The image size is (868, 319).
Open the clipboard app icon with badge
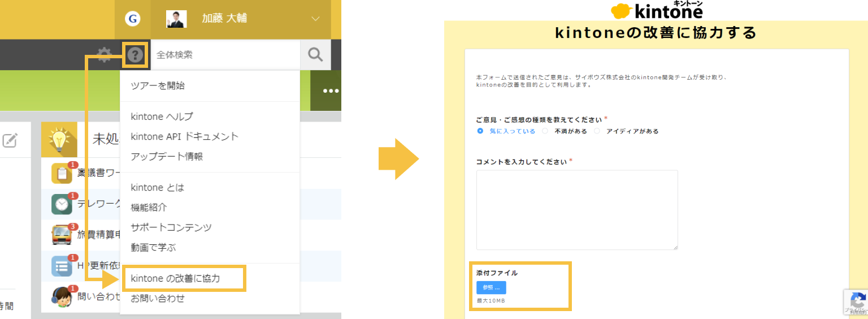(x=62, y=173)
